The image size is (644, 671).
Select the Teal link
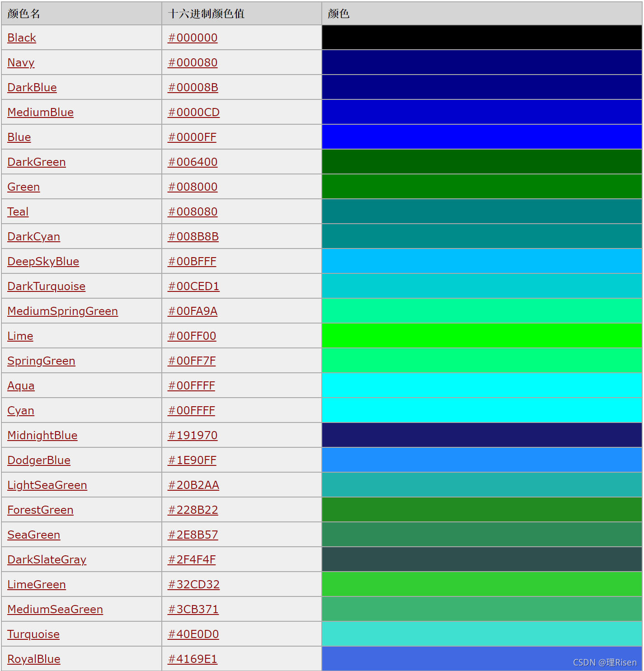click(x=18, y=212)
